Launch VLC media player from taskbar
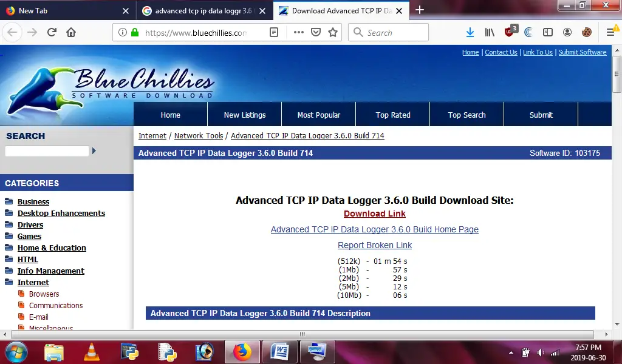 click(x=92, y=352)
